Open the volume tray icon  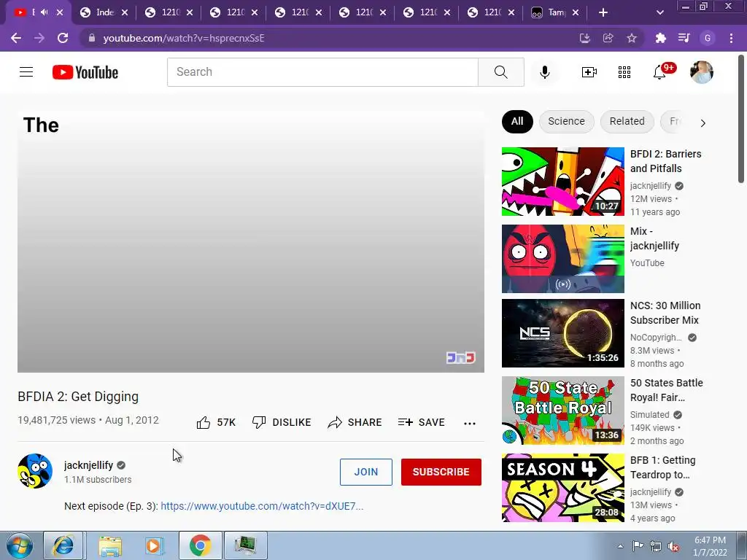673,546
